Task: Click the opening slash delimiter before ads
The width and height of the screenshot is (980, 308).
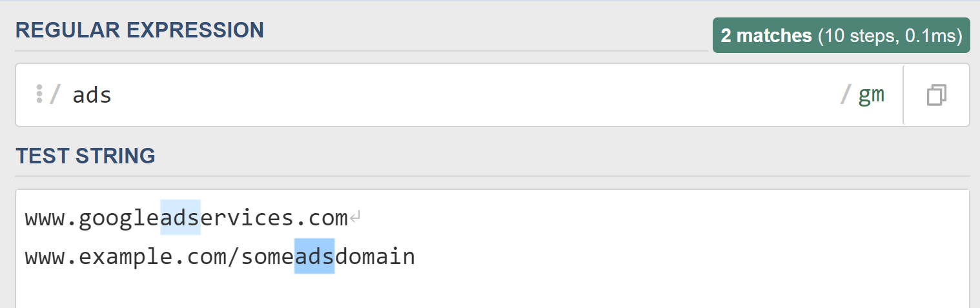Action: click(x=56, y=95)
